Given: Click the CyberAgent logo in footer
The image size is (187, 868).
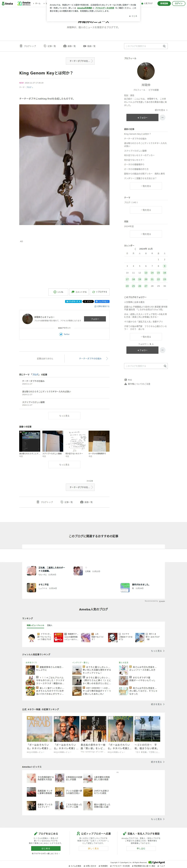Looking at the screenshot, I should point(157,862).
